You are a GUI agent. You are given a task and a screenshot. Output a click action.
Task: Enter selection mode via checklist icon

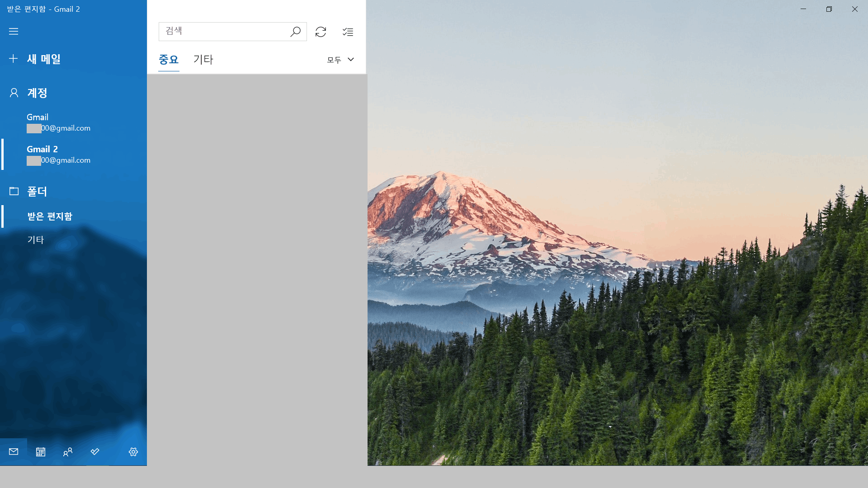point(348,32)
